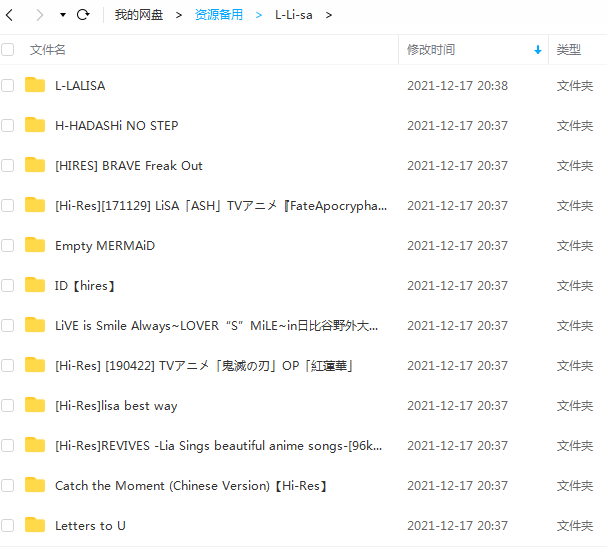Expand the chevron after 我的网盘 breadcrumb
Screen dimensions: 607x549
pyautogui.click(x=178, y=15)
